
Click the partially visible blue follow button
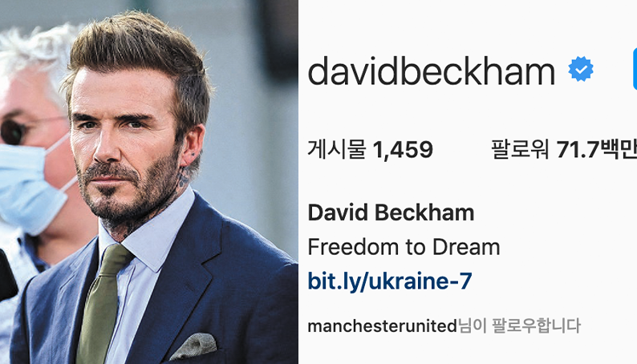pos(635,69)
